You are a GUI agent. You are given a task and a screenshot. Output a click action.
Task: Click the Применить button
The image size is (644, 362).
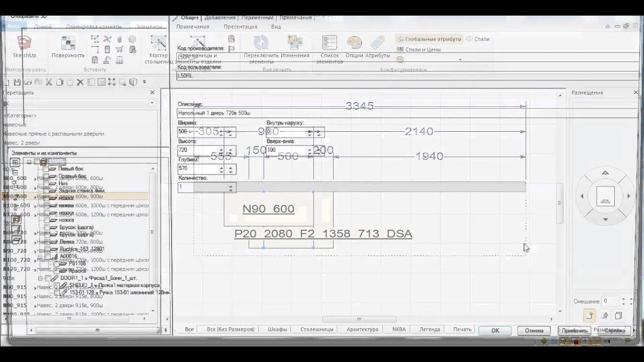pos(574,330)
